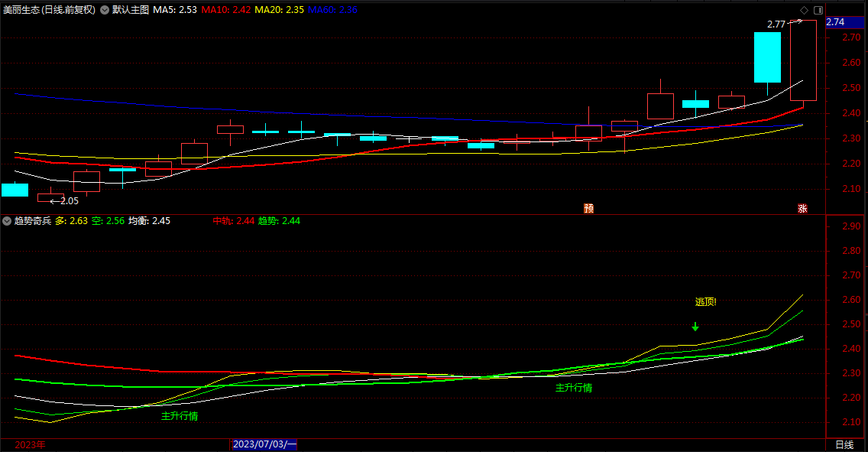This screenshot has width=868, height=452.
Task: Click the 空: 2.56 indicator value
Action: (x=108, y=221)
